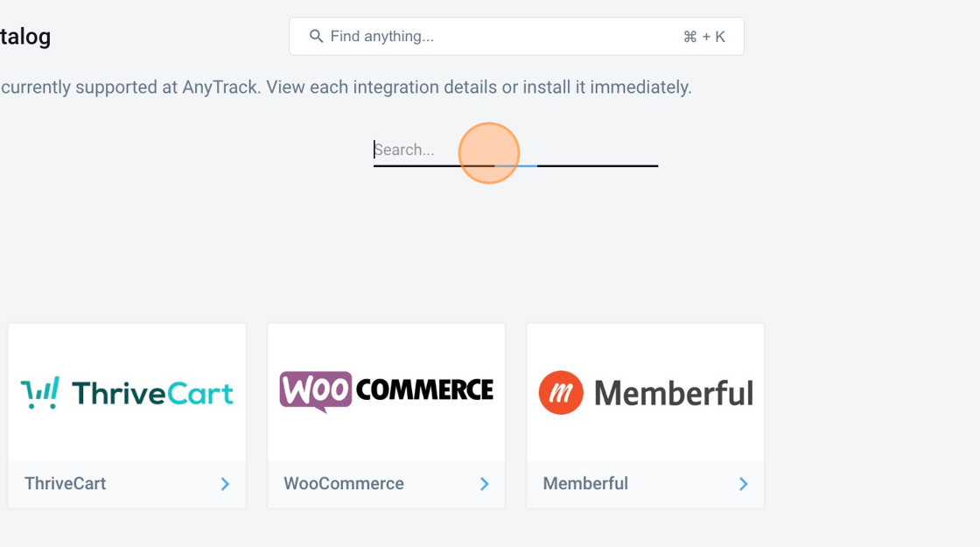Image resolution: width=980 pixels, height=547 pixels.
Task: Open the WooCommerce label link
Action: click(x=344, y=483)
